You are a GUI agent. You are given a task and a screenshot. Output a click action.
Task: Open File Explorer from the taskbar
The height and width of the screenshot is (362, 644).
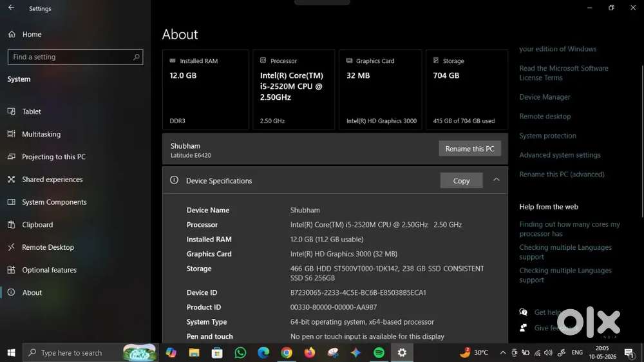194,352
